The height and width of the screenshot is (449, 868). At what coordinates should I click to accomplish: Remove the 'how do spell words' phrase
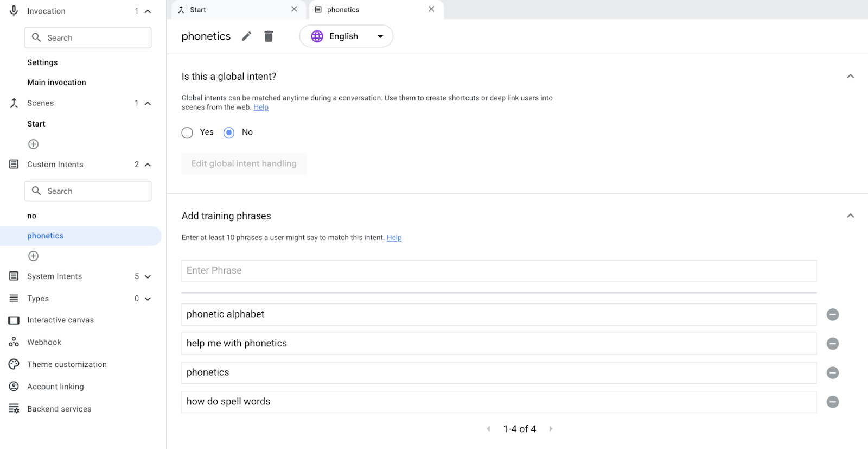[832, 402]
